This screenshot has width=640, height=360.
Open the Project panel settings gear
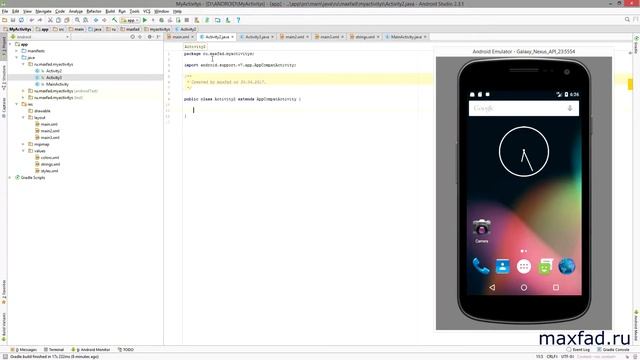(x=150, y=37)
